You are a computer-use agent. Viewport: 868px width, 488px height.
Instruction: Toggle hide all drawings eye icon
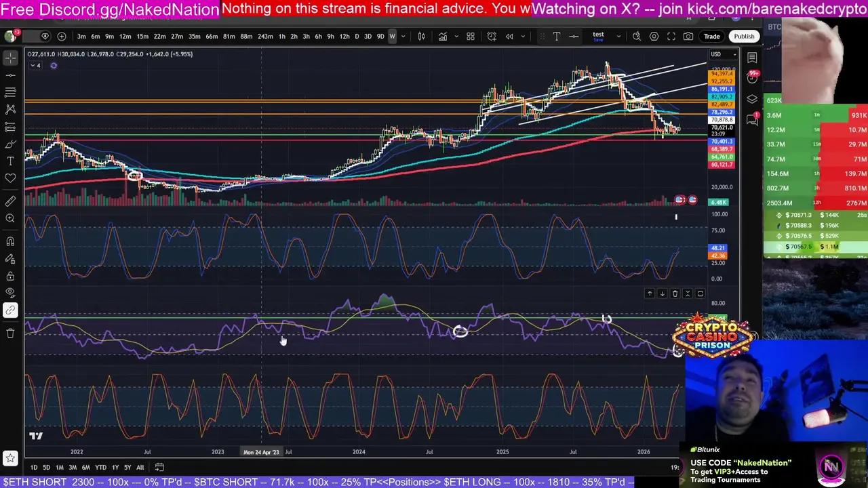(10, 293)
